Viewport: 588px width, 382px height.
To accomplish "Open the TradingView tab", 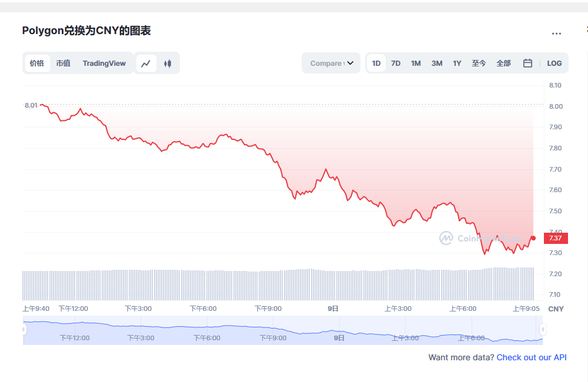I will click(x=104, y=63).
